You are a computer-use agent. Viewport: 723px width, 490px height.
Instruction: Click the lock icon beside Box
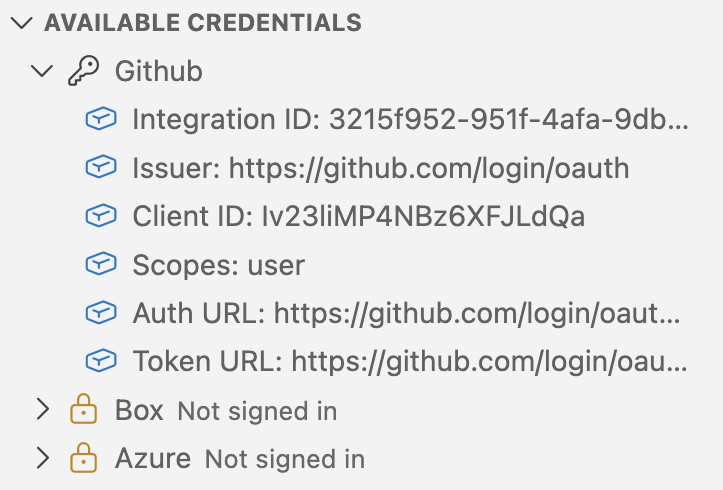(x=83, y=410)
